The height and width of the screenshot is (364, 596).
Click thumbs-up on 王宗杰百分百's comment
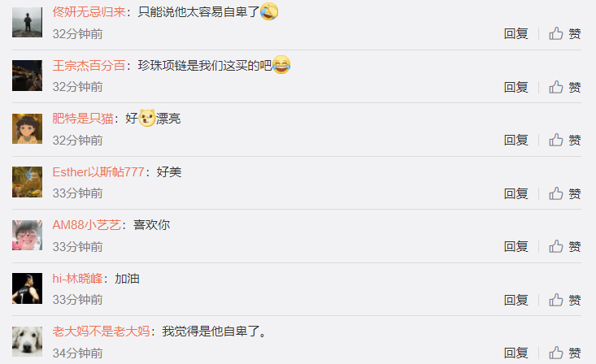[x=565, y=87]
